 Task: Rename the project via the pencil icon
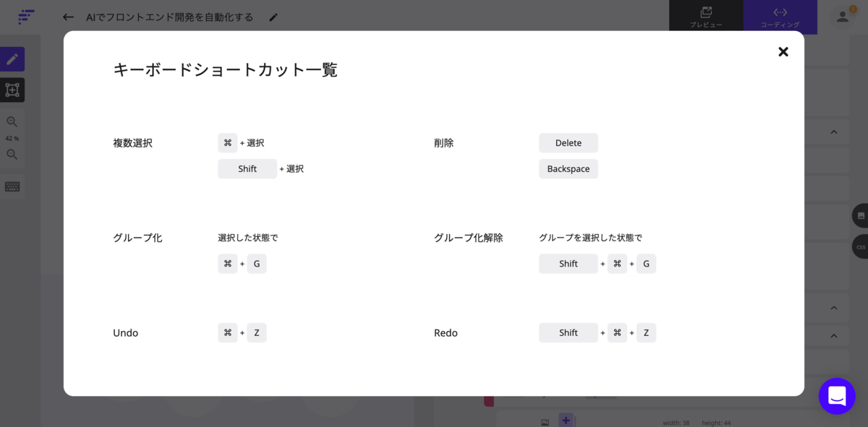[273, 17]
